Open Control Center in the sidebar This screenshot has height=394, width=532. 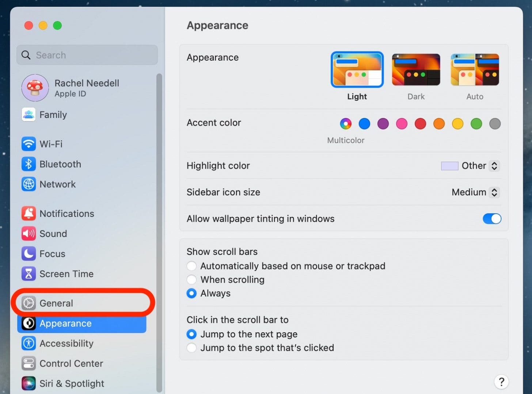click(x=62, y=363)
